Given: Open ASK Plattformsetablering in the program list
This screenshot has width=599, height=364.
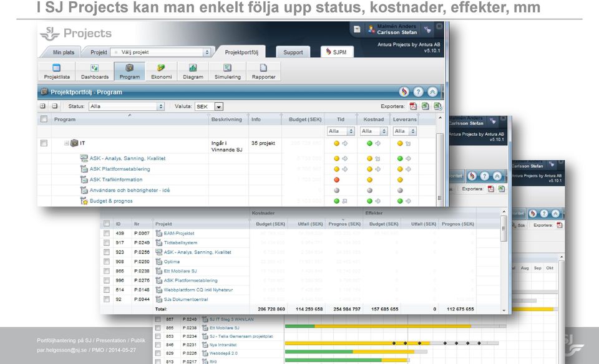Looking at the screenshot, I should [x=120, y=169].
